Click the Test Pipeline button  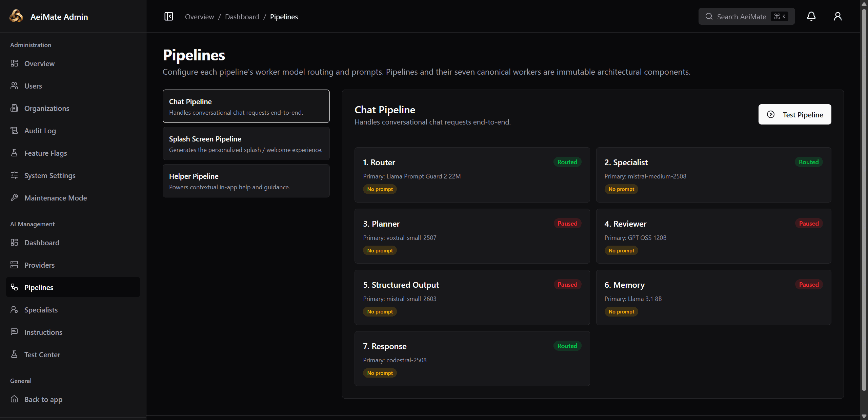(794, 114)
